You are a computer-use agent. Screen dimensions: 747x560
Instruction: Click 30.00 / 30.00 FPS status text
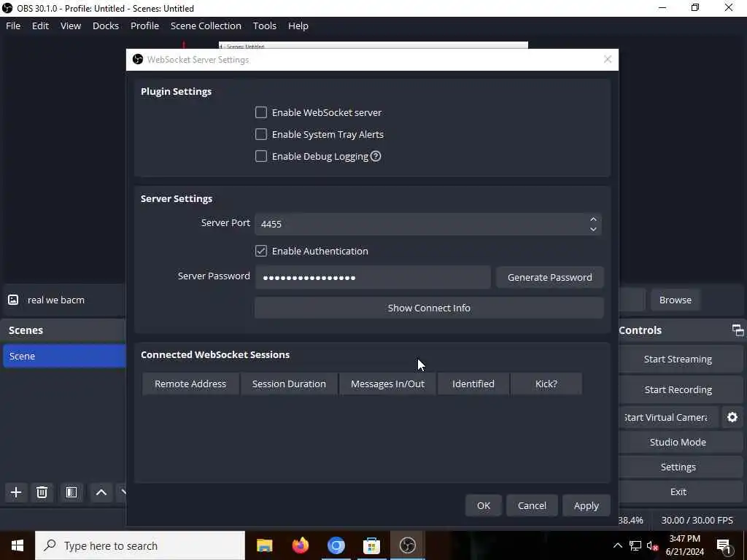pyautogui.click(x=697, y=521)
